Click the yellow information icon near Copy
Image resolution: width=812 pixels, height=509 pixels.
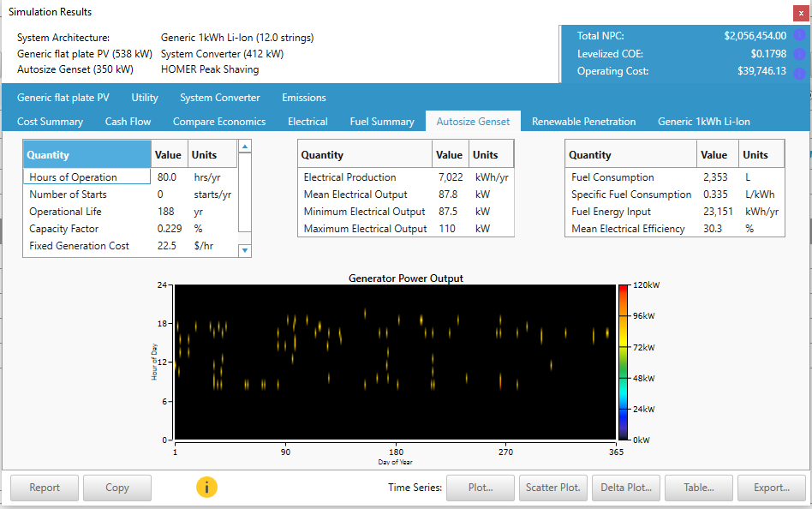(x=206, y=486)
